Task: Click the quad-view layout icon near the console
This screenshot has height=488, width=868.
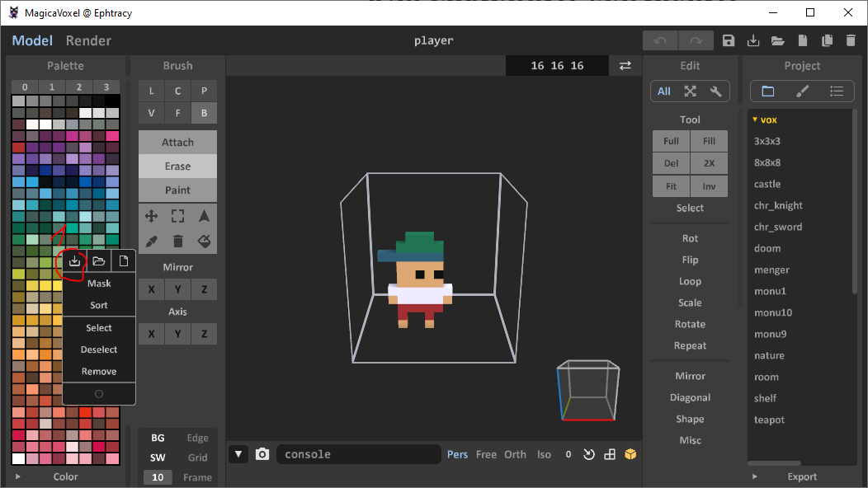Action: (609, 453)
